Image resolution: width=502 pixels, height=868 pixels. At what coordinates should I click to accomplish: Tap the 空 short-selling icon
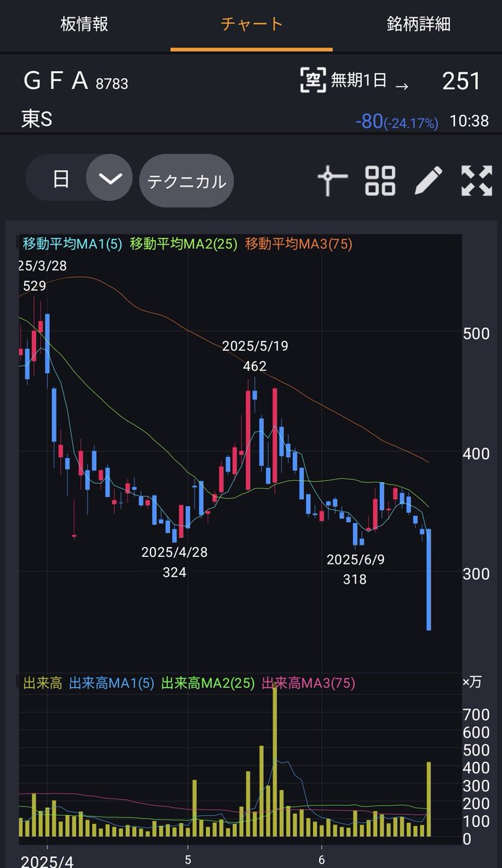313,80
